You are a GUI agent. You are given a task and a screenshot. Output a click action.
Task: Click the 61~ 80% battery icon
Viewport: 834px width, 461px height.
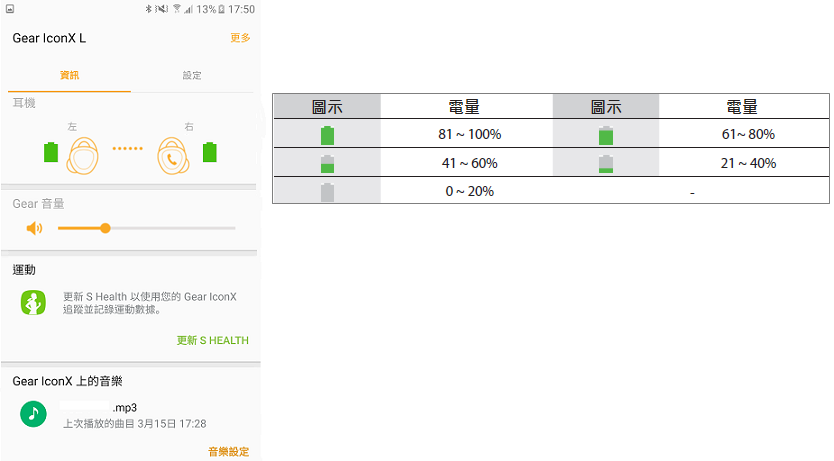pyautogui.click(x=606, y=135)
